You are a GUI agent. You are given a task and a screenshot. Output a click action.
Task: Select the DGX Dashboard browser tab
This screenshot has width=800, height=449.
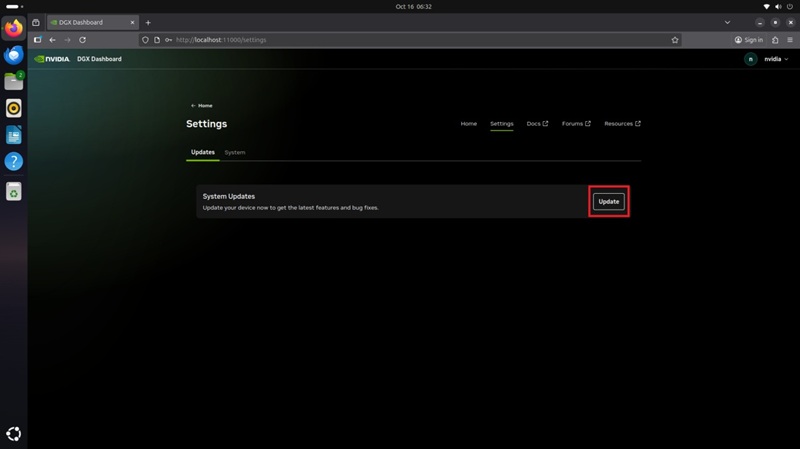(x=92, y=22)
